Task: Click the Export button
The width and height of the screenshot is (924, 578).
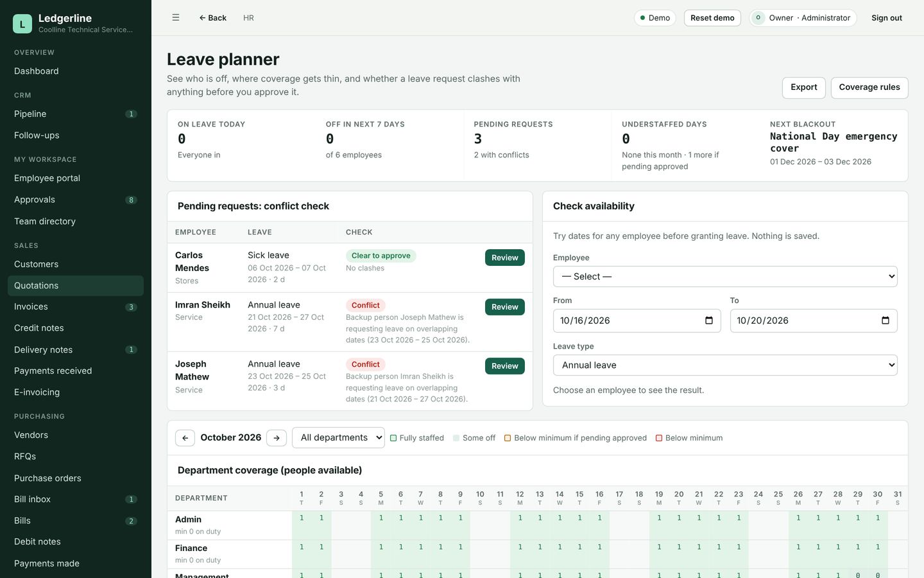Action: coord(804,88)
